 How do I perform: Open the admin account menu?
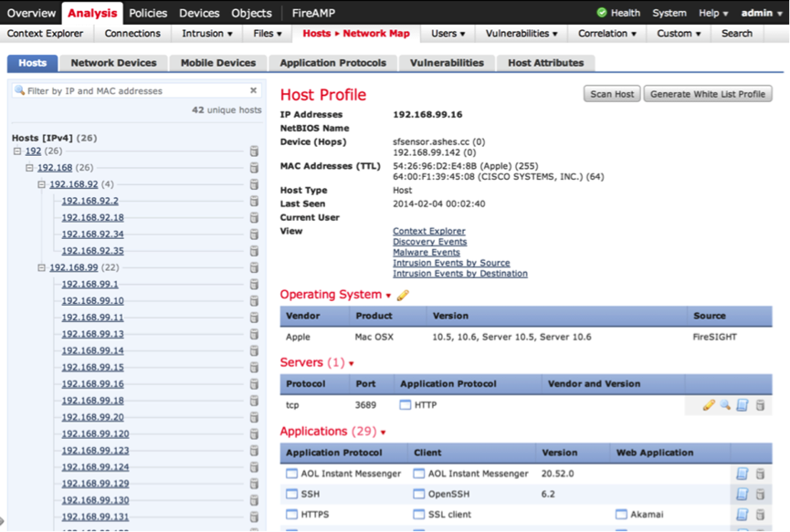coord(762,13)
